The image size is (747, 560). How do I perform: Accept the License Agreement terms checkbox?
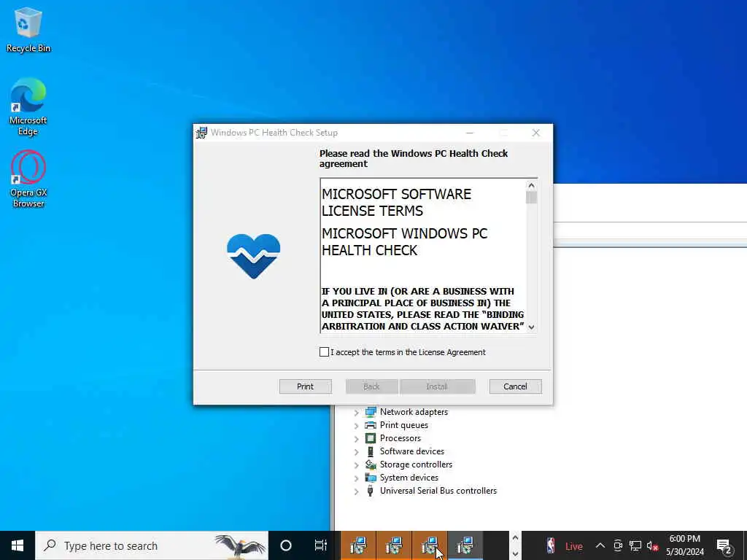point(324,352)
